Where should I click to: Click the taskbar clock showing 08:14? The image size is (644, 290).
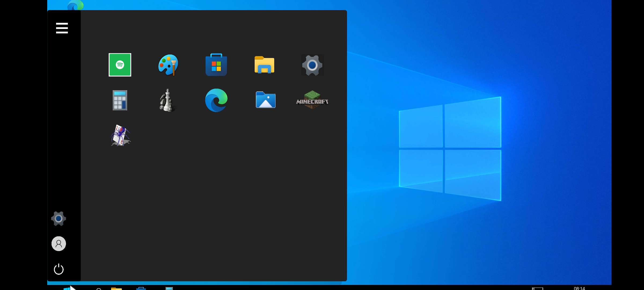[579, 288]
